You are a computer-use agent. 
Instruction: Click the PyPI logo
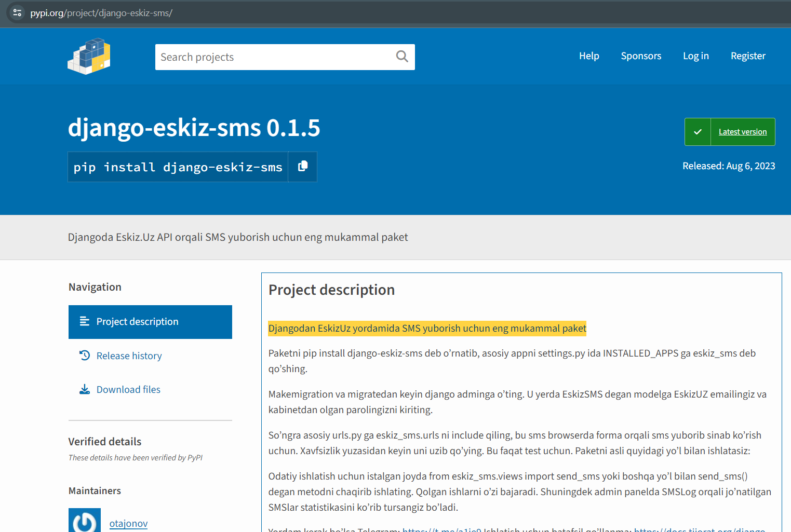(x=89, y=56)
